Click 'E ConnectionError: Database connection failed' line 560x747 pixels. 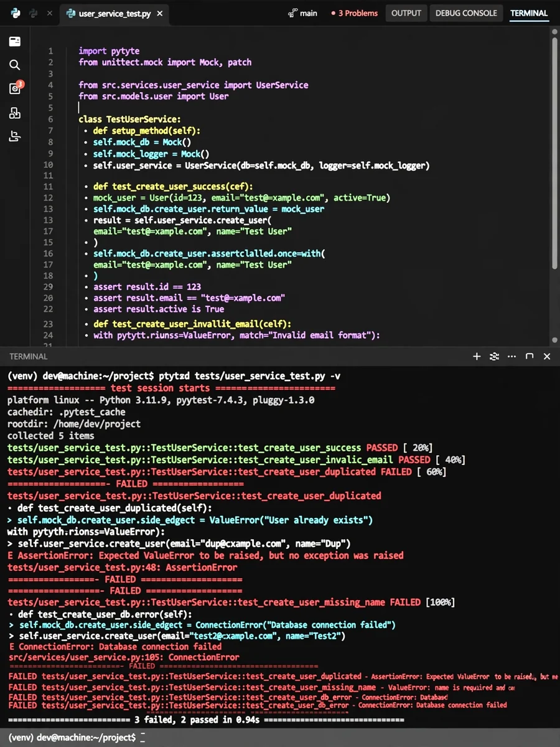tap(116, 647)
